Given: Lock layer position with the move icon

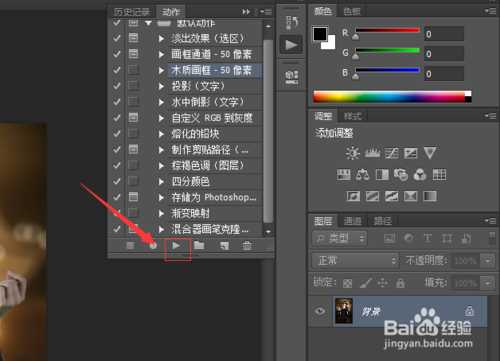Looking at the screenshot, I should point(383,283).
